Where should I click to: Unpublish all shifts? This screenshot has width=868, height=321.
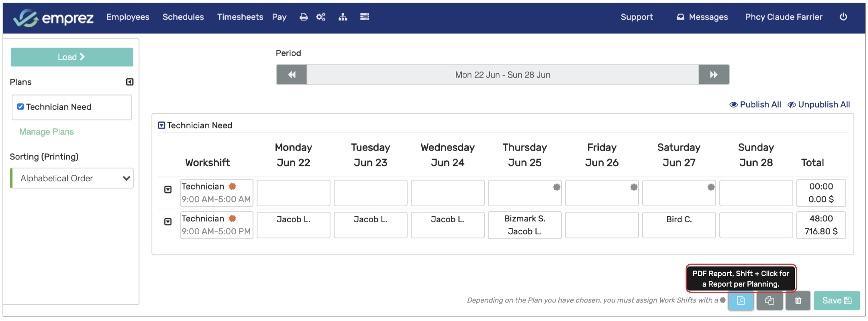tap(818, 105)
